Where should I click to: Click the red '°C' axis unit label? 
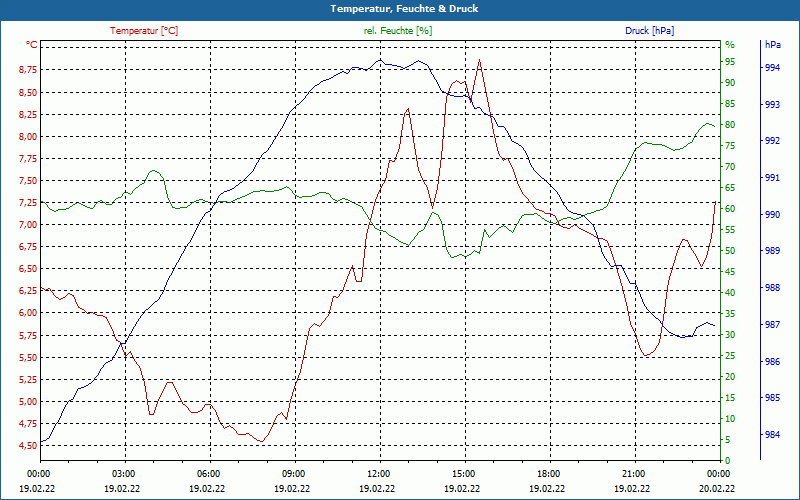(31, 45)
